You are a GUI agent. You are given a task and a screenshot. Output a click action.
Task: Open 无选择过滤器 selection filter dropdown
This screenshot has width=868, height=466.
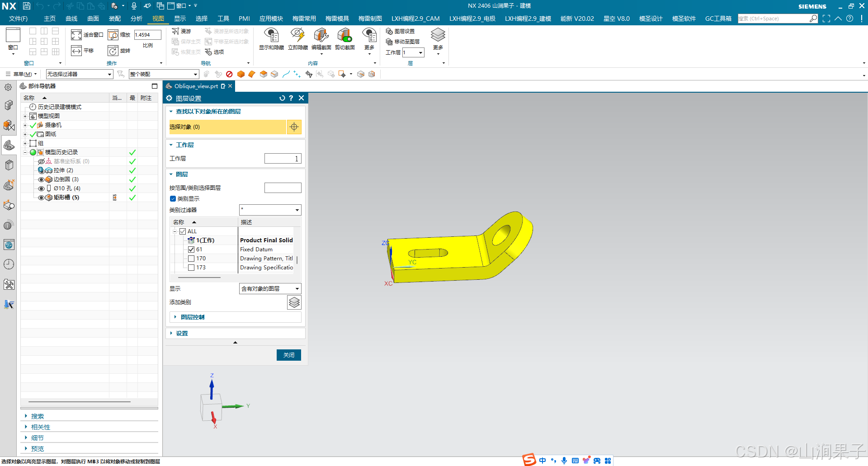(x=79, y=74)
